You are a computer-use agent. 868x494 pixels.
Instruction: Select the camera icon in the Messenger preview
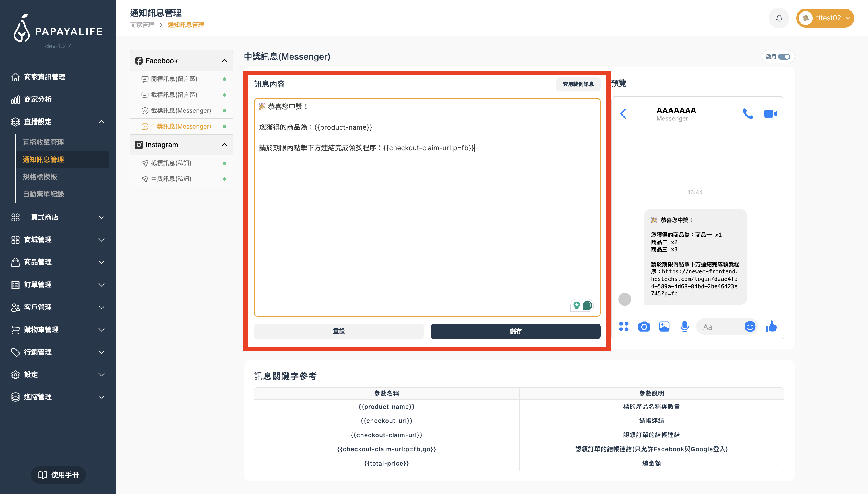point(644,326)
